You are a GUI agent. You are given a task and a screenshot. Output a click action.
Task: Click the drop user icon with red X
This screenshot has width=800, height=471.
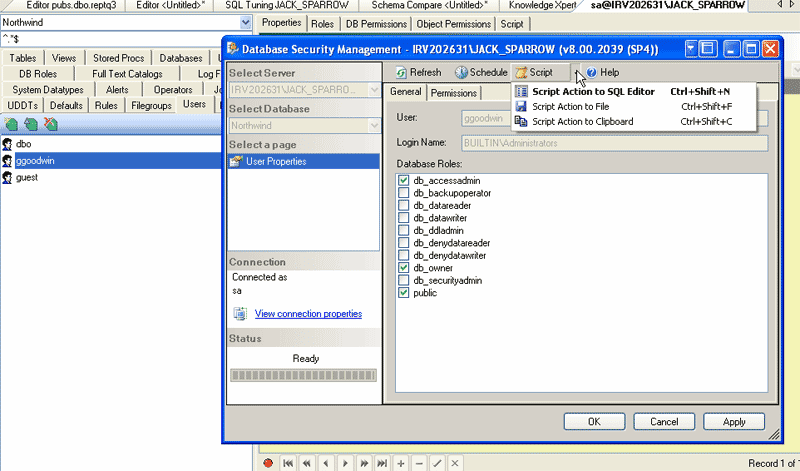point(51,124)
